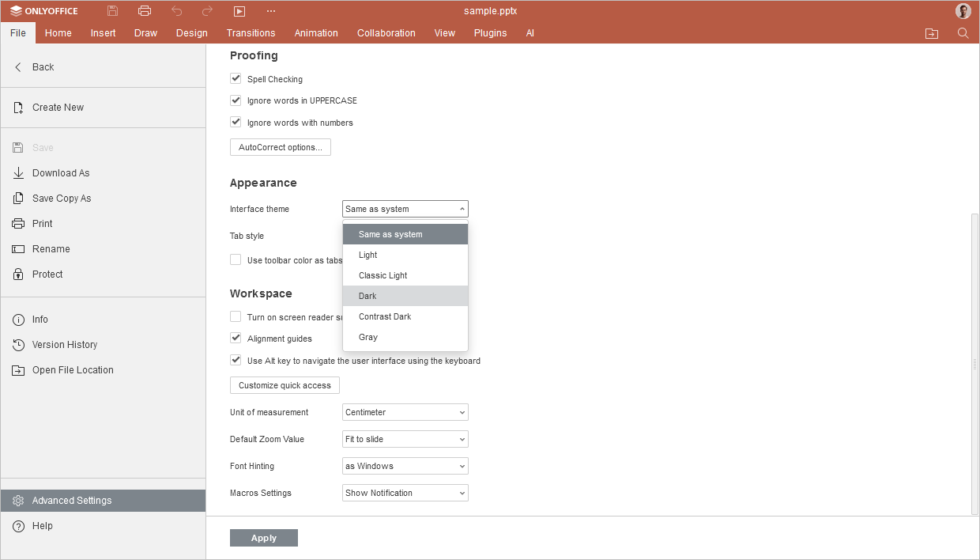Open the three-dots quick access menu
This screenshot has width=980, height=560.
coord(271,11)
